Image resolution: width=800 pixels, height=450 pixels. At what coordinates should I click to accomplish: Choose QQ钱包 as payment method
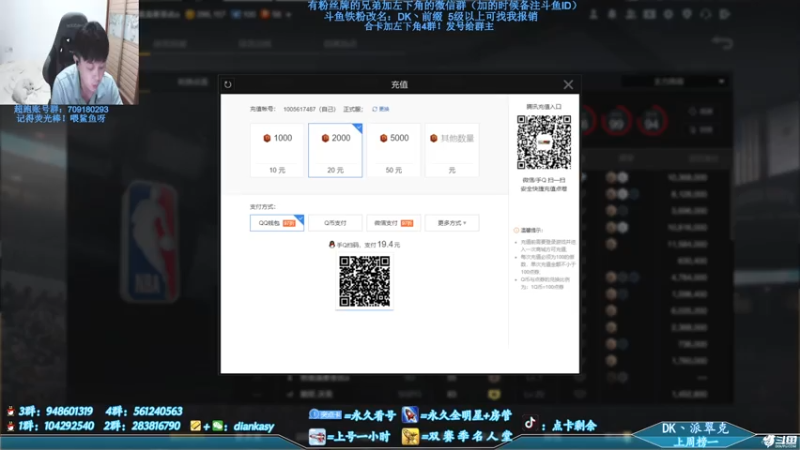[x=277, y=223]
